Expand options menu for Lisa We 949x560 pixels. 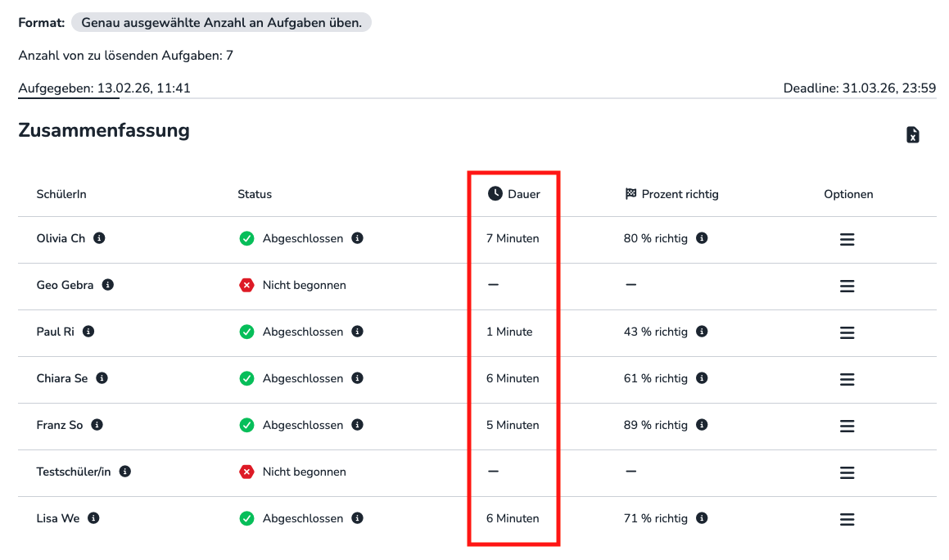tap(847, 519)
